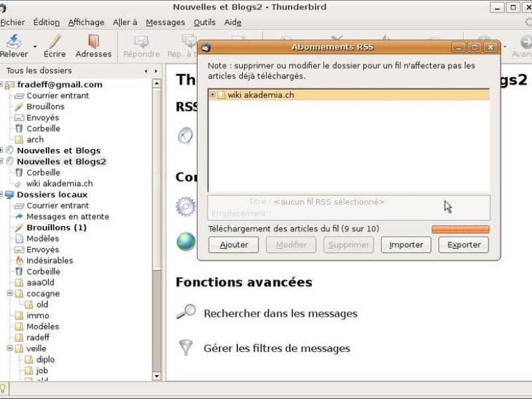The height and width of the screenshot is (399, 532).
Task: Click the feed icon of wiki akademia.ch folder
Action: (19, 184)
